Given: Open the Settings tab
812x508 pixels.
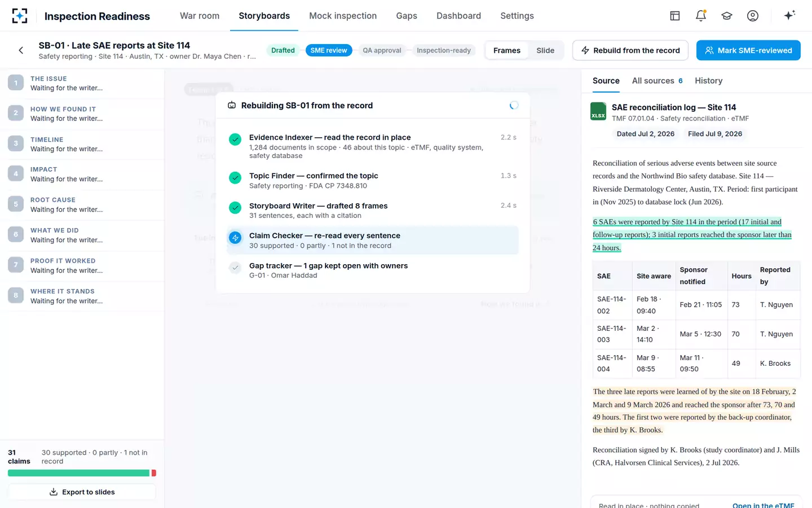Looking at the screenshot, I should coord(517,16).
